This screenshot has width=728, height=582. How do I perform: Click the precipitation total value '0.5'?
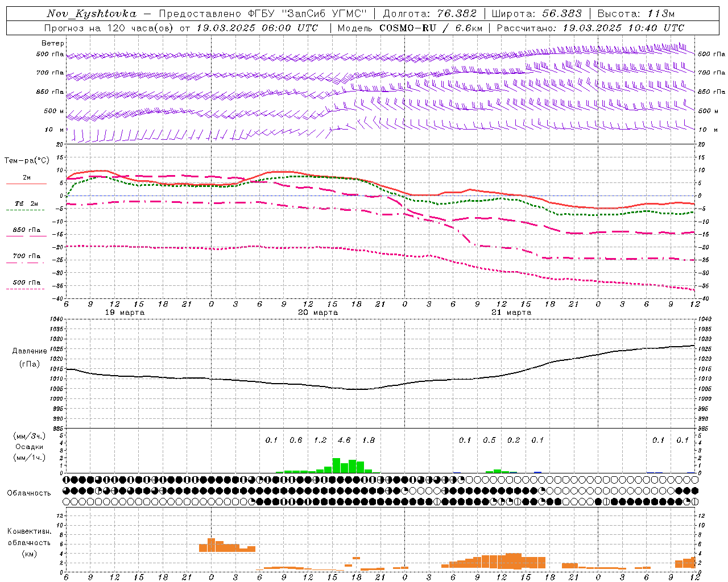(489, 440)
